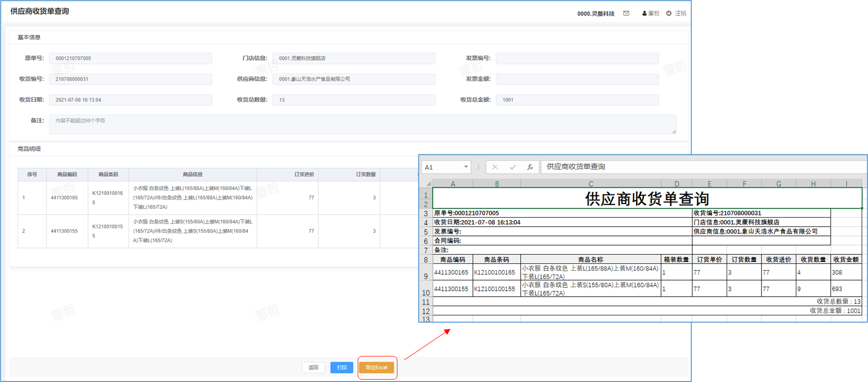
Task: Click the user profile icon beside 董哲
Action: [x=644, y=14]
